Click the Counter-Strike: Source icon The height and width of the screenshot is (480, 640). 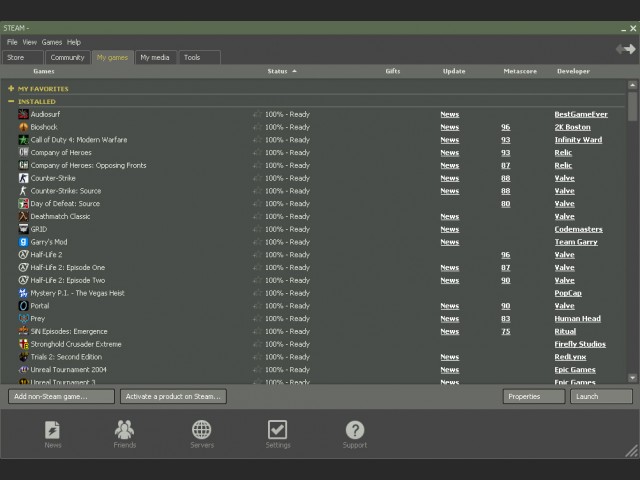coord(24,191)
